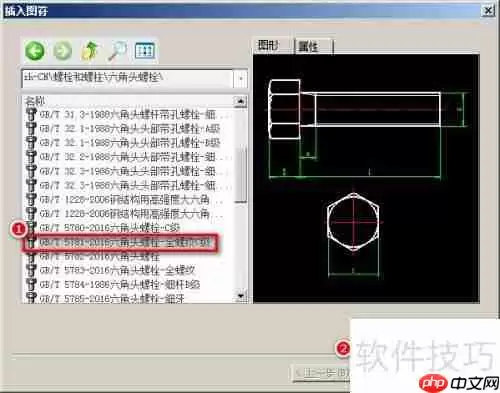Screen dimensions: 500x393
Task: Open the magnifier search tool
Action: pos(117,51)
